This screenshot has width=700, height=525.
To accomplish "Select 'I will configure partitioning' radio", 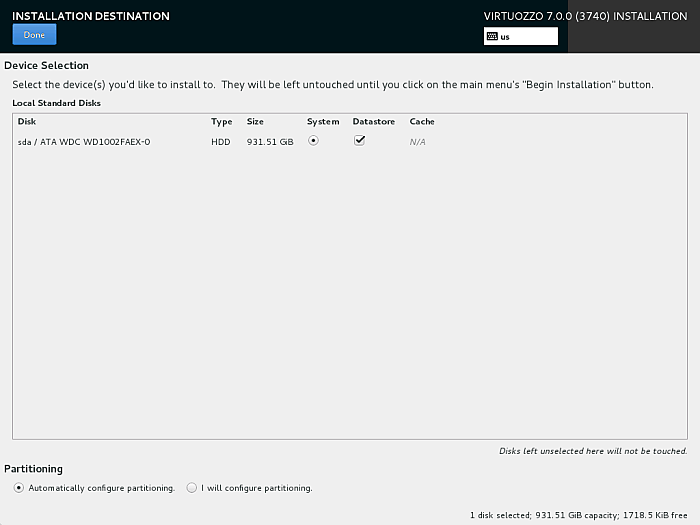I will [191, 488].
